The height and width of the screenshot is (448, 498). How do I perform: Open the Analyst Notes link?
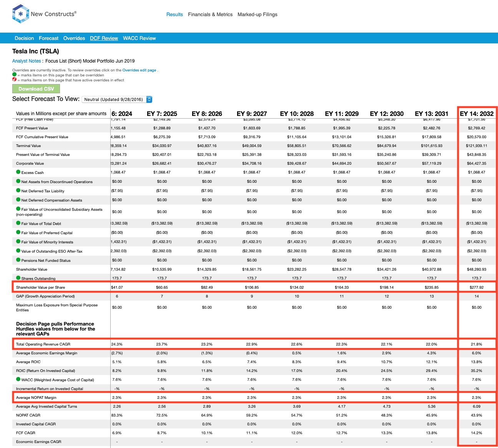pyautogui.click(x=27, y=61)
